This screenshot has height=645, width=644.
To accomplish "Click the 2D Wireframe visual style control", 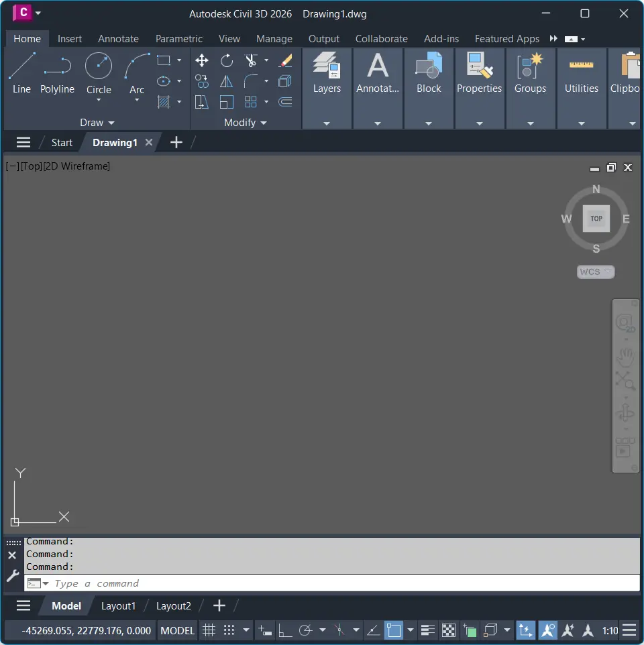I will (x=76, y=166).
